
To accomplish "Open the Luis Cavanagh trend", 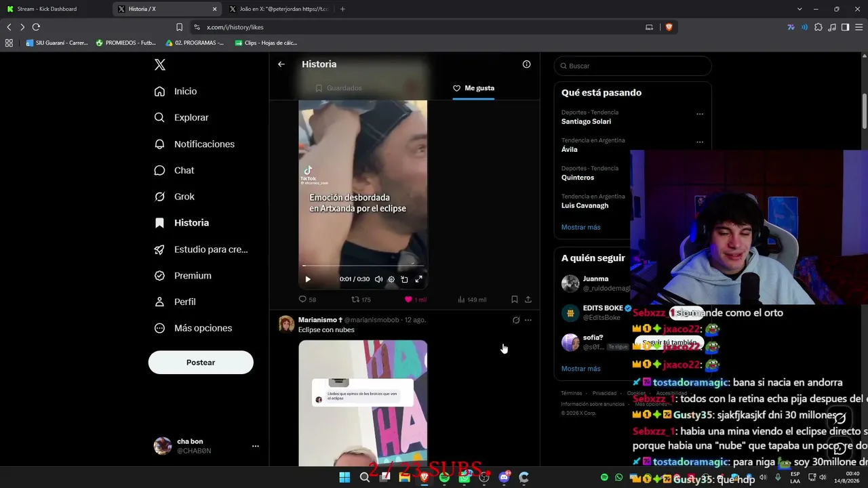I will (585, 205).
